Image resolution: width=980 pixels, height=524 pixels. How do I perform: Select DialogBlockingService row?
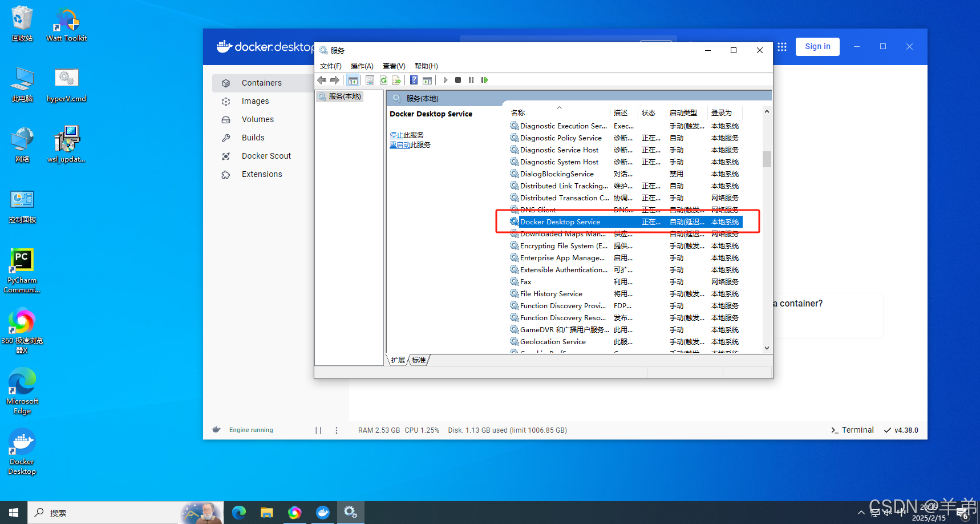[626, 174]
